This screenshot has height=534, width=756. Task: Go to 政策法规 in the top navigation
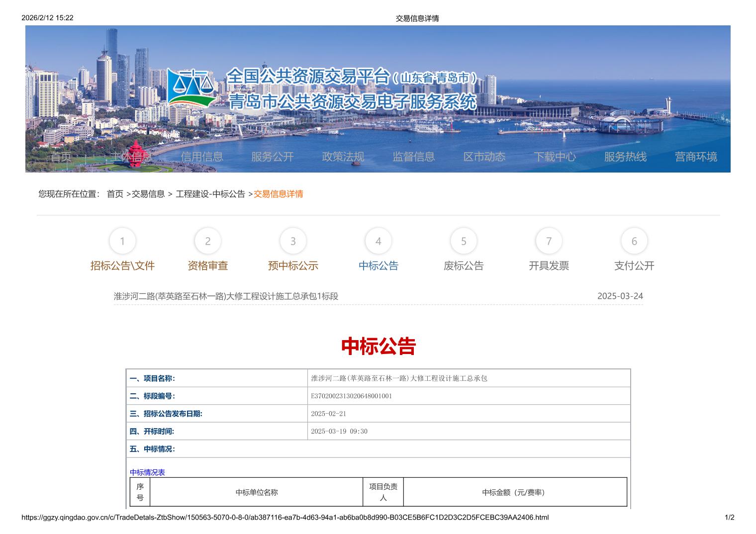[x=343, y=157]
